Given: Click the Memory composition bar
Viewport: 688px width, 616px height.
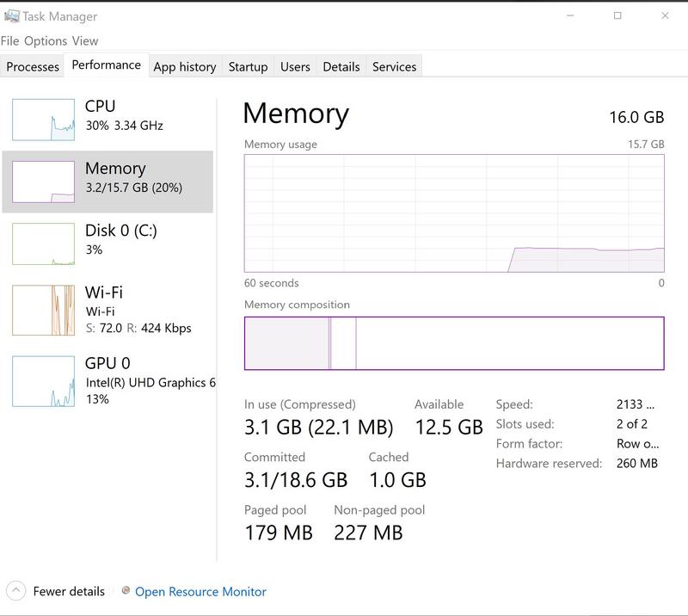Looking at the screenshot, I should pos(454,343).
